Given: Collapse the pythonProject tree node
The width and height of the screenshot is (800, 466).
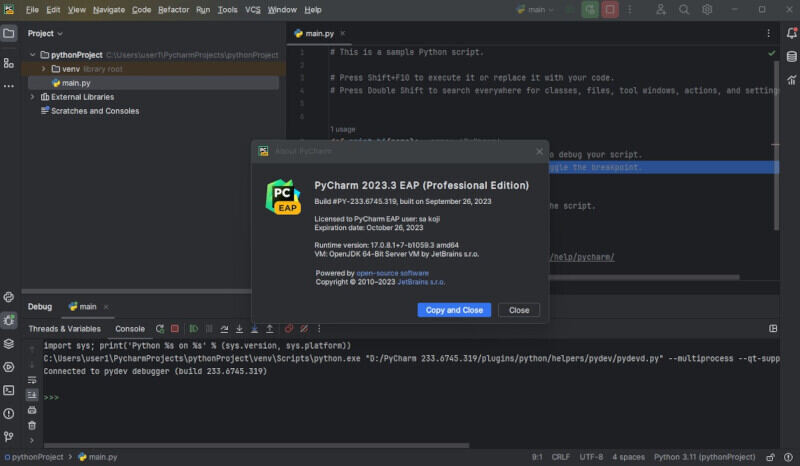Looking at the screenshot, I should [33, 55].
